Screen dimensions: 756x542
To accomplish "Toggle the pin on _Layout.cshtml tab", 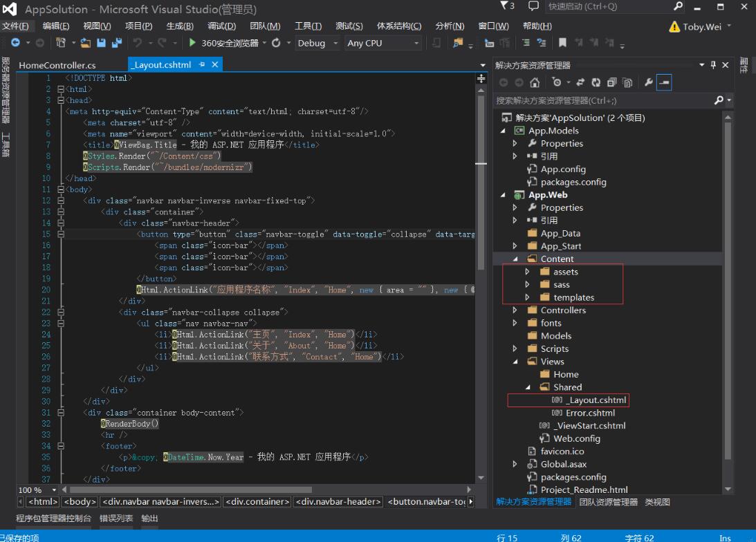I will (x=202, y=64).
